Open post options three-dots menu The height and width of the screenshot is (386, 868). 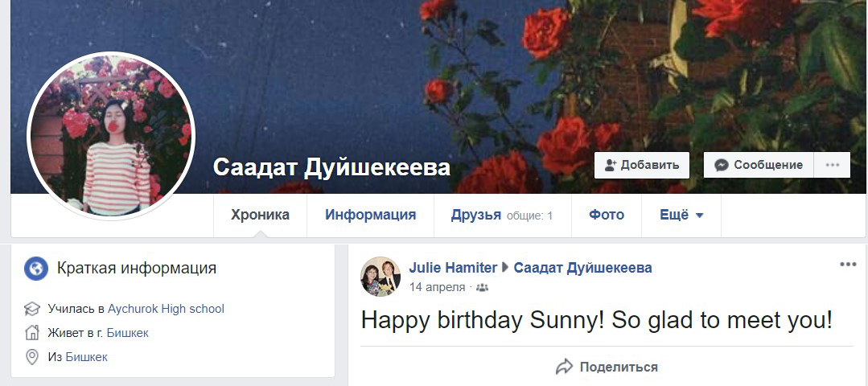[x=848, y=265]
